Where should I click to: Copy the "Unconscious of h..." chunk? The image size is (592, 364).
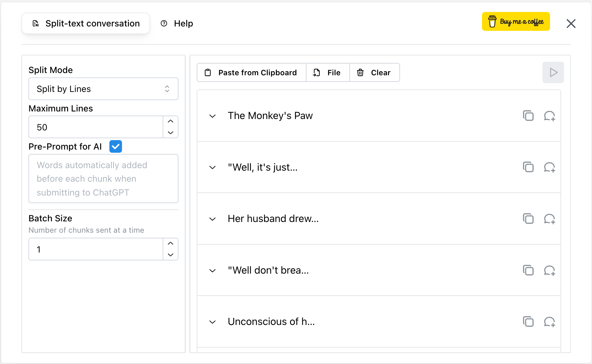(528, 321)
